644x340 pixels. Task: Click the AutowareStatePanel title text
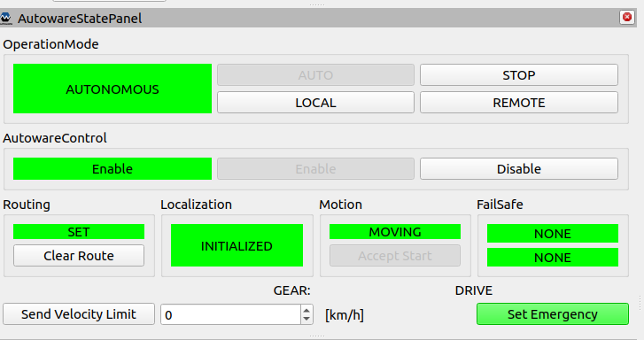[80, 19]
